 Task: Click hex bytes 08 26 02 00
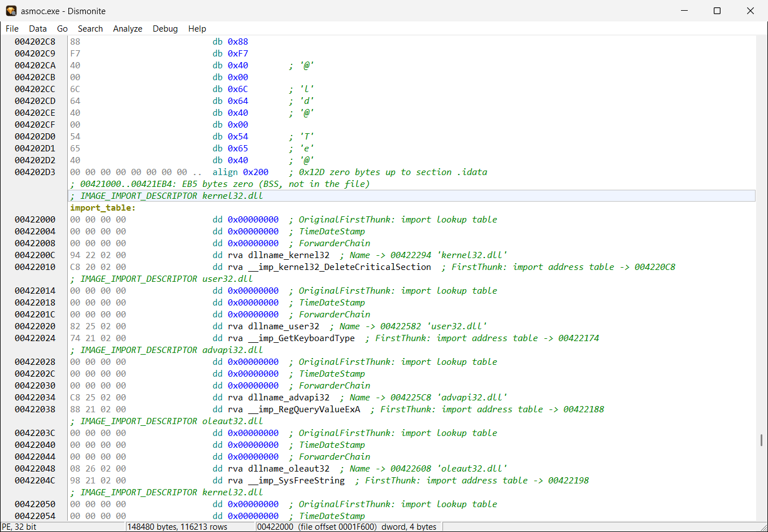(x=98, y=469)
